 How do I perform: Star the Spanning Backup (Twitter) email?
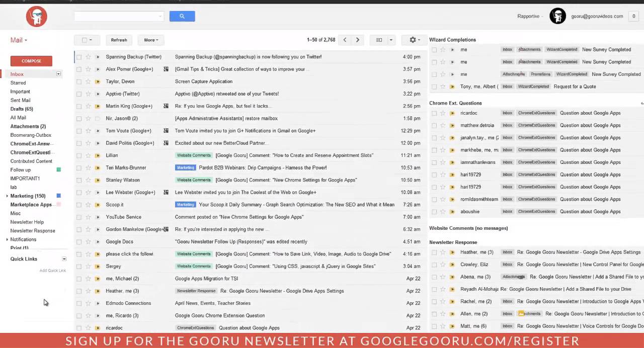pos(88,57)
